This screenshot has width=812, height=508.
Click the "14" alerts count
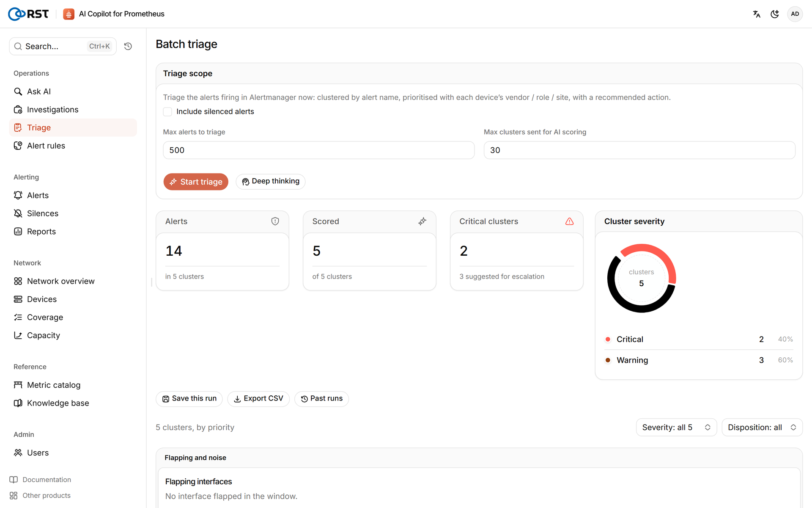174,251
